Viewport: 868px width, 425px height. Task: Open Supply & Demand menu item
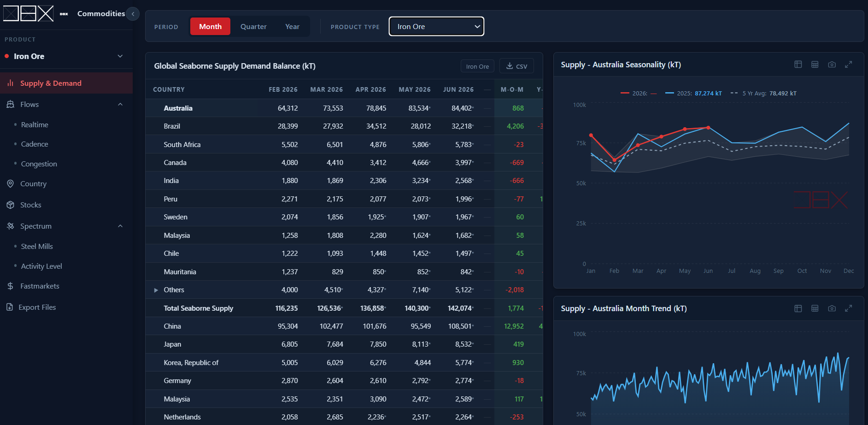point(66,83)
